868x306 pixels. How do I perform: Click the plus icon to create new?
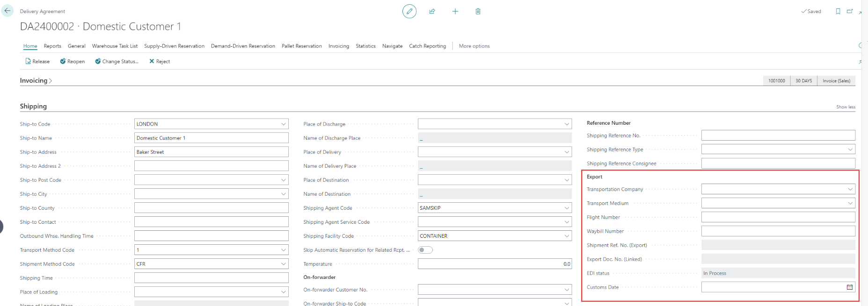pos(455,11)
